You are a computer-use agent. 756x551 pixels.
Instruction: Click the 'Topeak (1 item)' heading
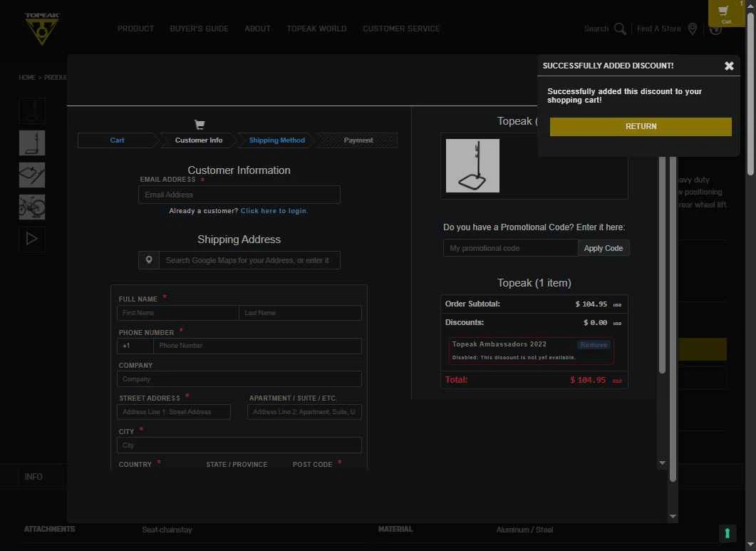point(534,283)
